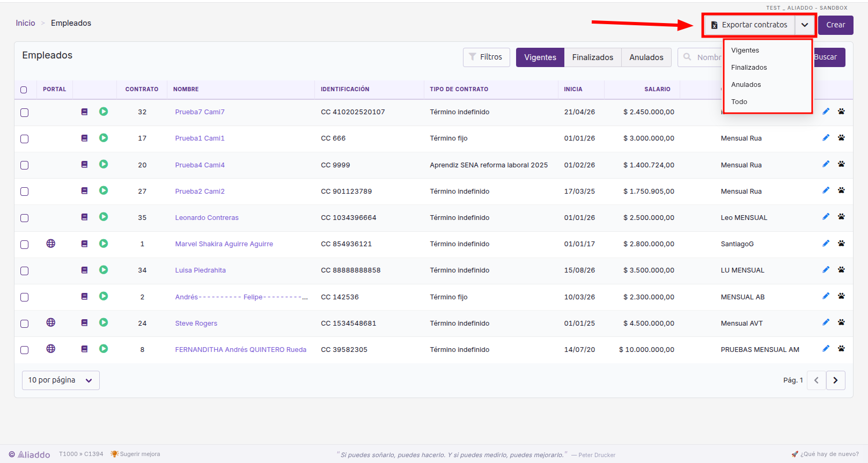This screenshot has height=463, width=868.
Task: Click the purple book icon for contract 2
Action: click(x=84, y=296)
